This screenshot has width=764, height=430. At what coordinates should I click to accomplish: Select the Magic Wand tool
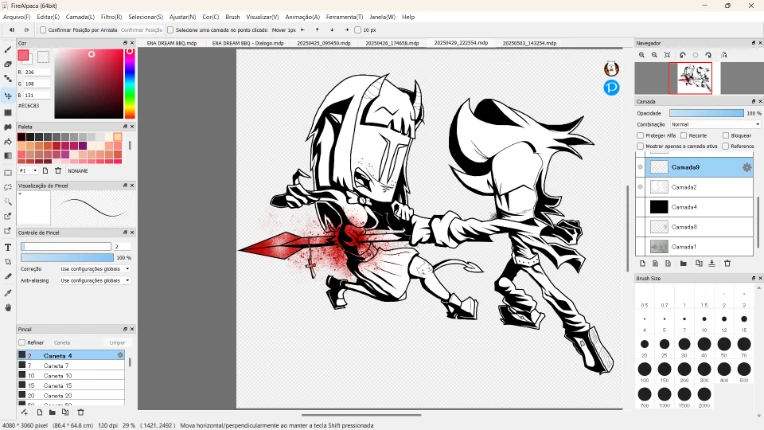8,202
